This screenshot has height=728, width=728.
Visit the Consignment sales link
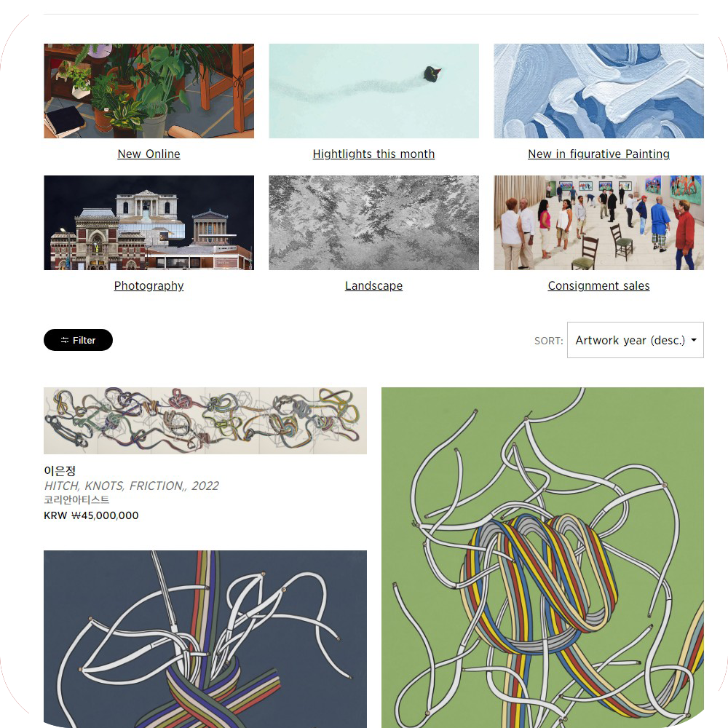(598, 285)
